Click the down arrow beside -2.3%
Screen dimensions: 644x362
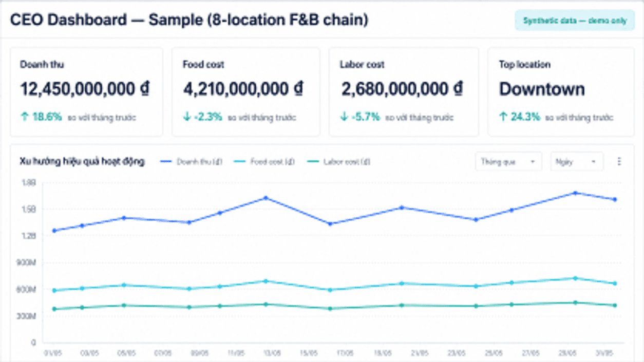click(x=186, y=117)
